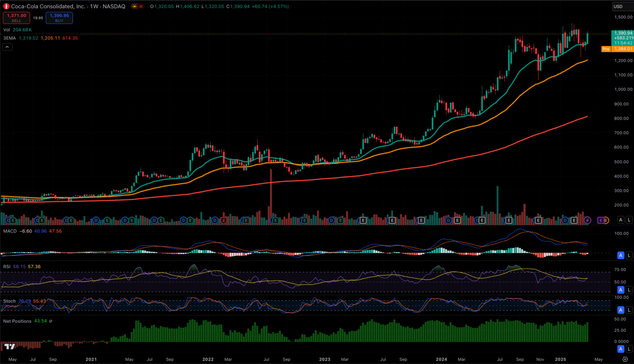Click the 19.95 spread value
Image resolution: width=634 pixels, height=364 pixels.
pos(38,18)
